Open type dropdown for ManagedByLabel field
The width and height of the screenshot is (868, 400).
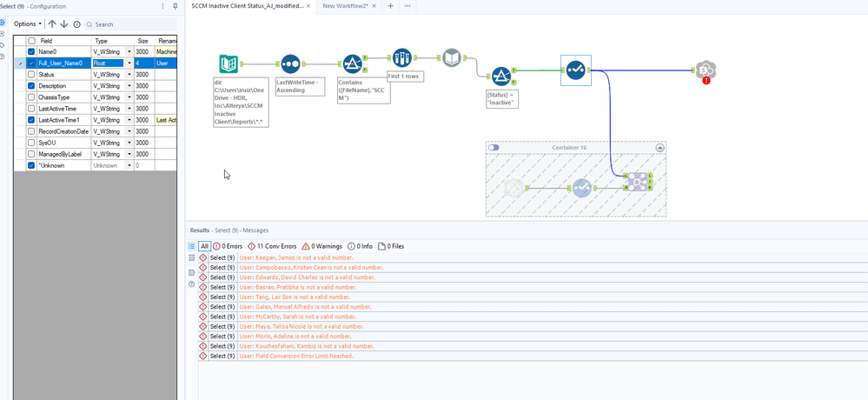[x=129, y=154]
